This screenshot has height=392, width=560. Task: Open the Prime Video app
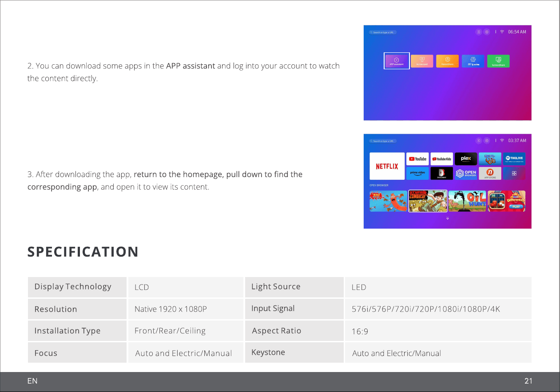417,173
